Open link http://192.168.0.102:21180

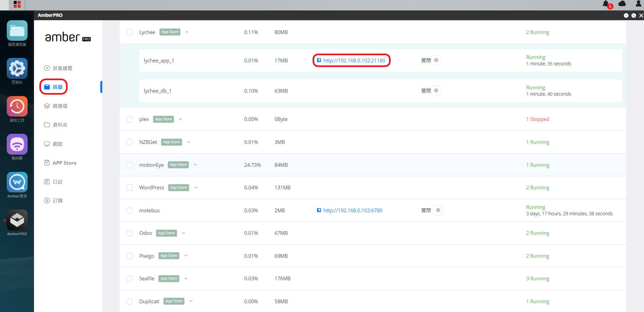354,60
